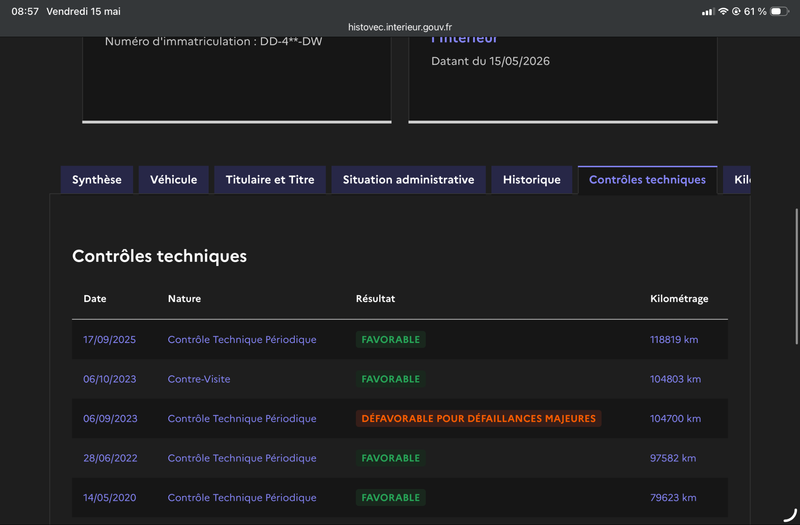Click the Kilométrage column header
800x525 pixels.
click(679, 299)
